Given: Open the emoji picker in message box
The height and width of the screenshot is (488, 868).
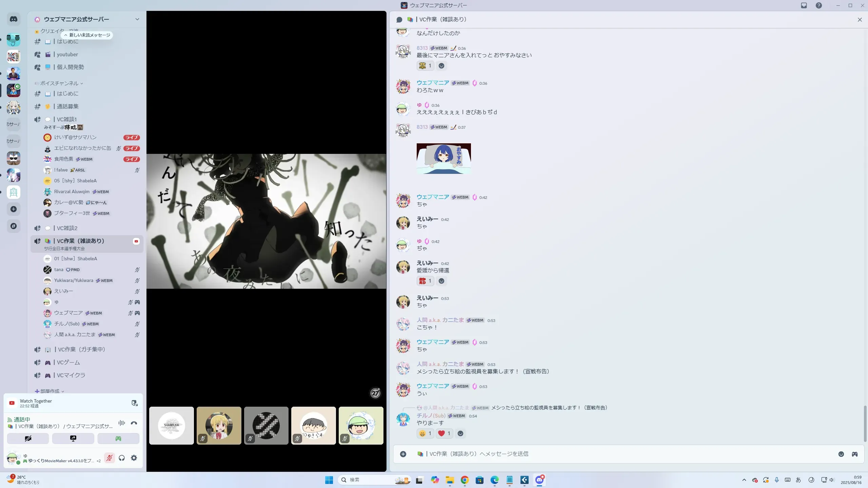Looking at the screenshot, I should (841, 454).
